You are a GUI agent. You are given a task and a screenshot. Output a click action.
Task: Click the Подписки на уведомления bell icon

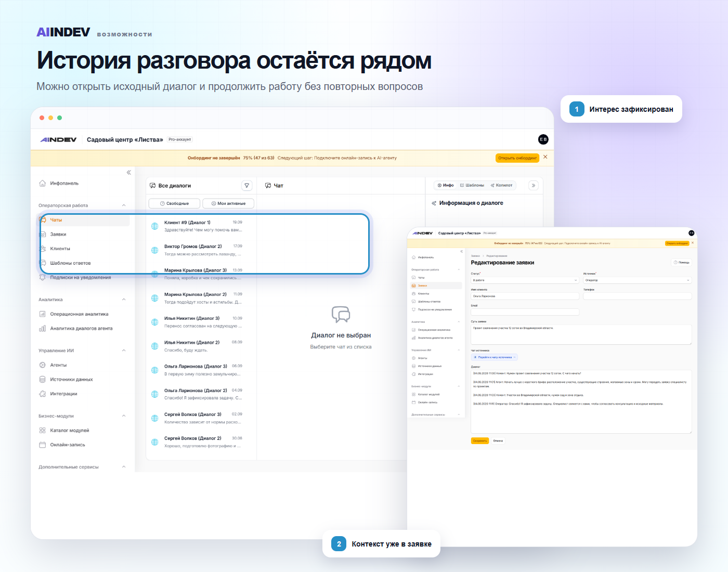click(43, 277)
